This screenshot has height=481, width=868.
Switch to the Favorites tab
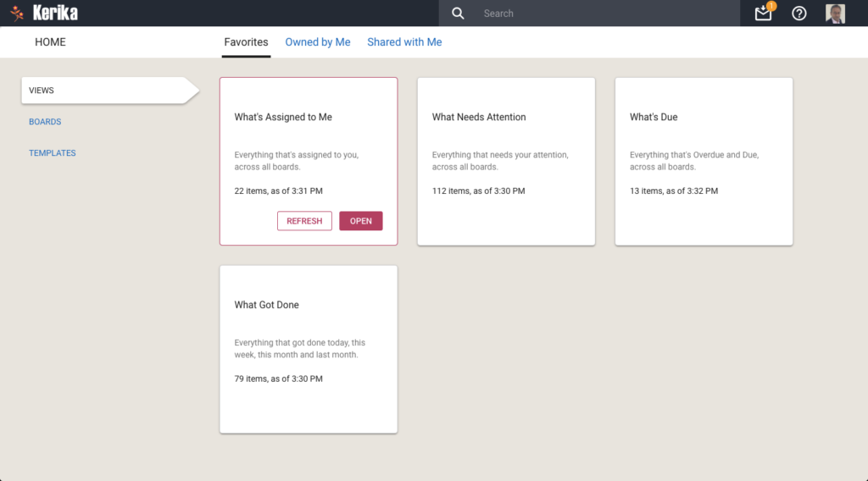pos(247,42)
